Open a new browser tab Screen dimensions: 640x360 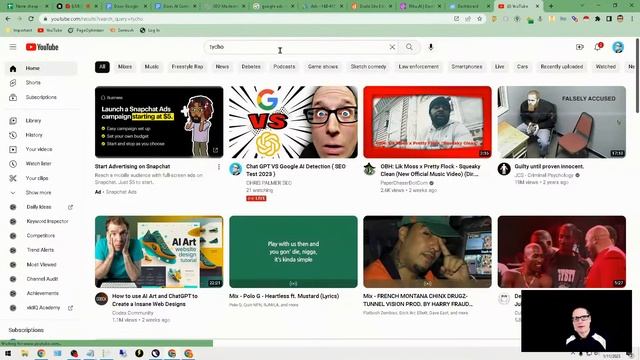tap(551, 6)
